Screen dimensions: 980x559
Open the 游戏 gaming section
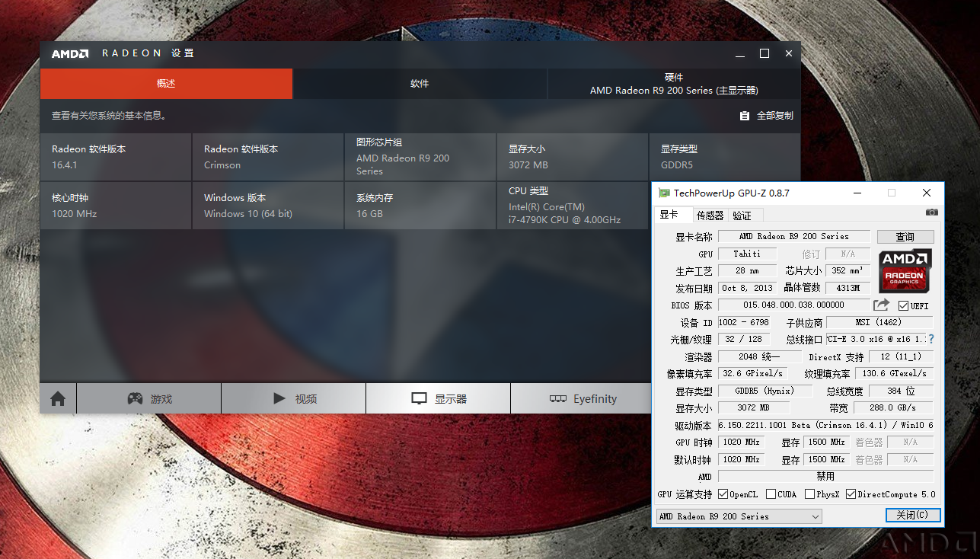(x=149, y=398)
